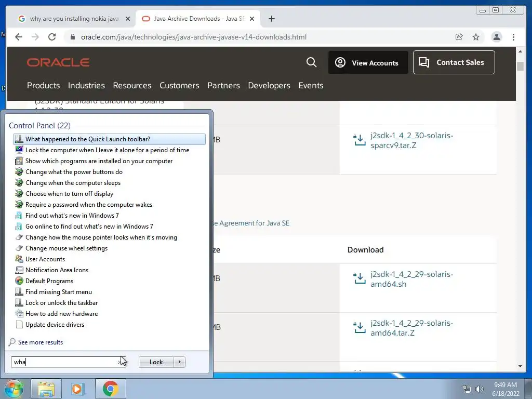The height and width of the screenshot is (399, 532).
Task: Open the network tray icon
Action: click(467, 389)
